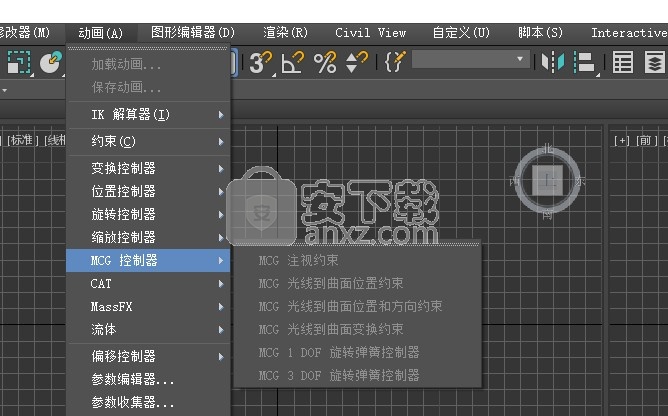The height and width of the screenshot is (416, 668).
Task: Open the 修改器(M) menu
Action: (x=24, y=33)
